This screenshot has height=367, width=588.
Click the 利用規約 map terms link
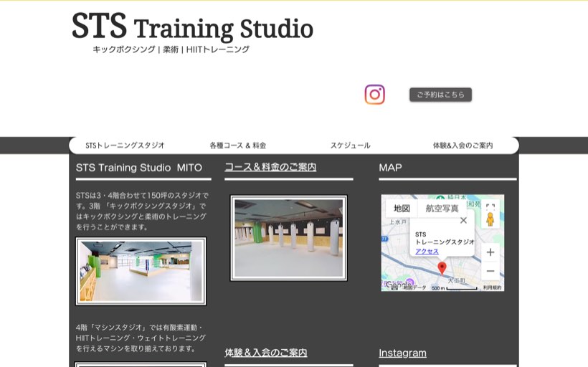click(x=493, y=288)
